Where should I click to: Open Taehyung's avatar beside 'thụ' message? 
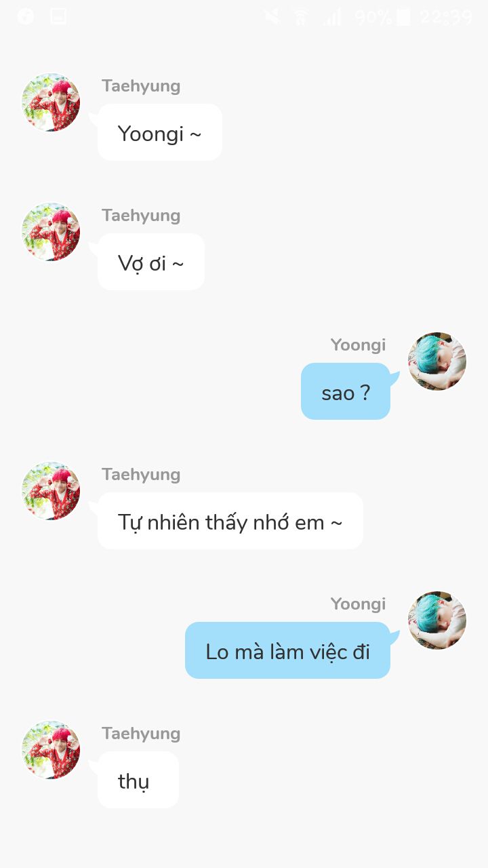pyautogui.click(x=51, y=750)
